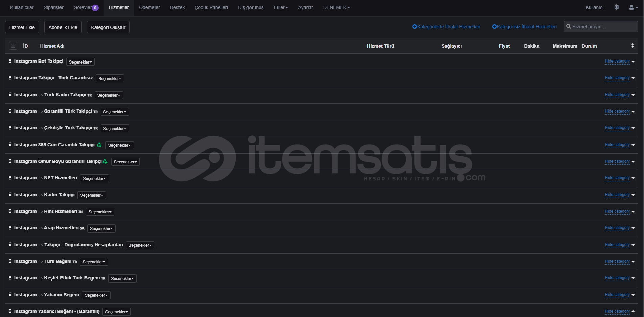The width and height of the screenshot is (644, 317).
Task: Open Seçenekler dropdown for Türk Kadın Takipçi
Action: (x=109, y=95)
